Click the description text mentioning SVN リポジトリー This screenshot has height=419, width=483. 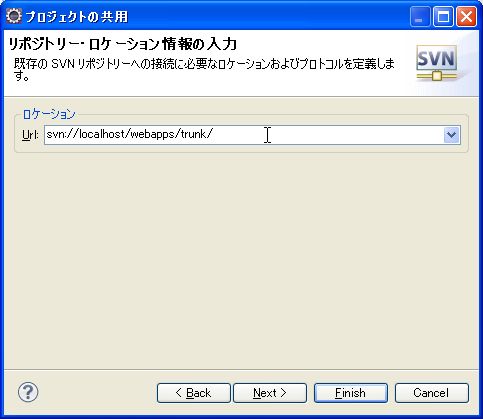(204, 69)
